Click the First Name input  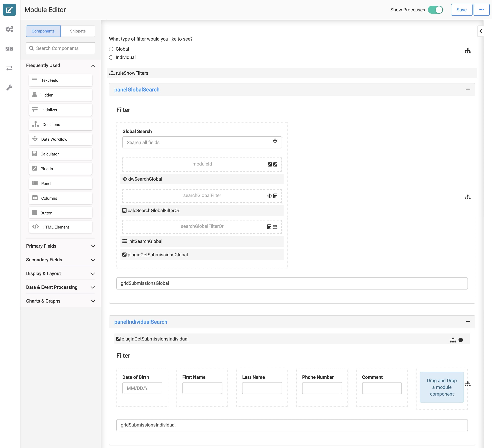[202, 388]
